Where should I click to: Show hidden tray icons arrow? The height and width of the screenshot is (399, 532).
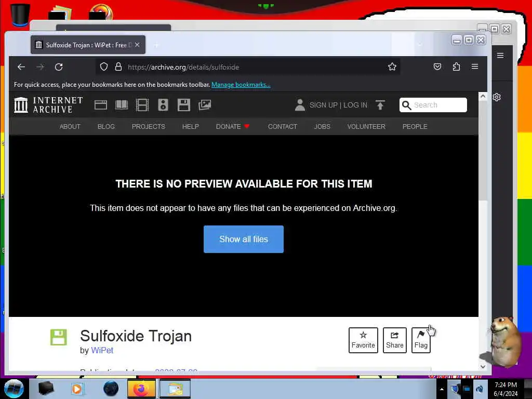pyautogui.click(x=442, y=389)
